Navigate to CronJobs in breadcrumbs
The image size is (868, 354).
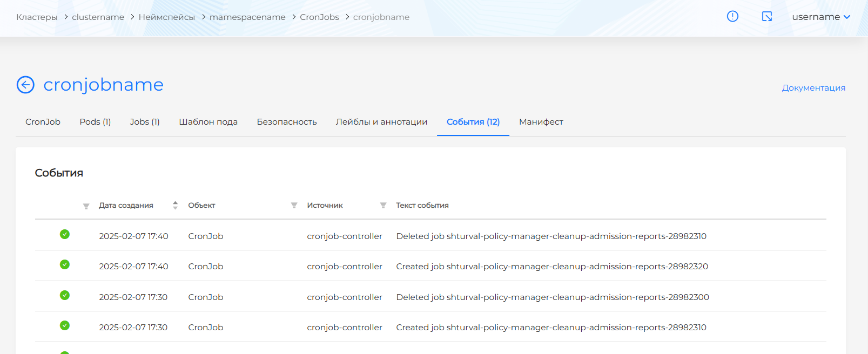[319, 17]
